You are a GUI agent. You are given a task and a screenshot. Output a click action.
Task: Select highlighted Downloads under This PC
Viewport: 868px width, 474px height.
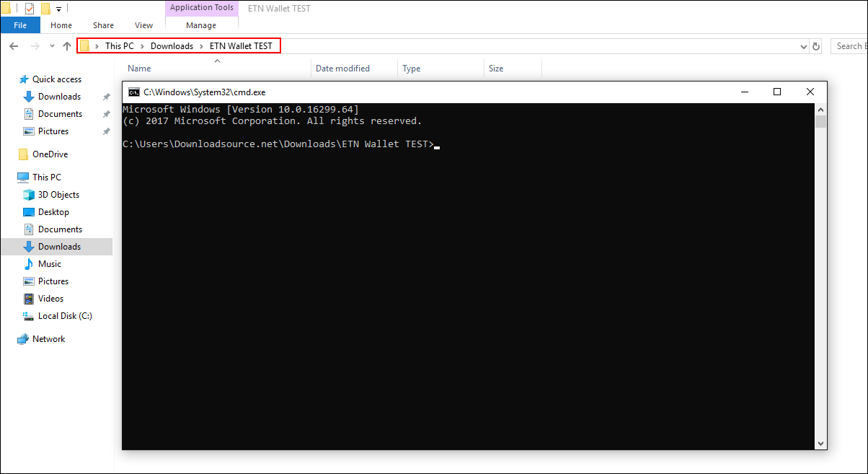pos(56,247)
